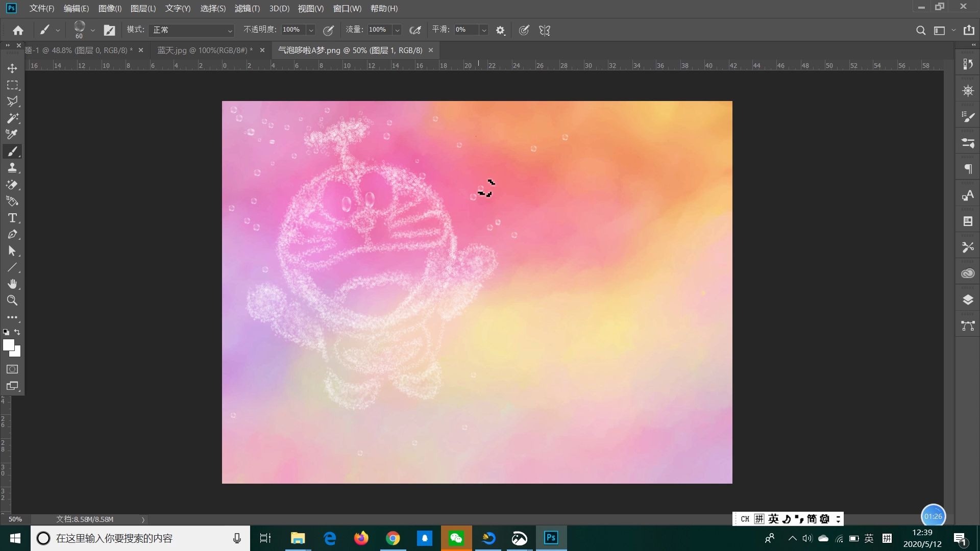
Task: Toggle the brush settings panel button
Action: [x=109, y=30]
